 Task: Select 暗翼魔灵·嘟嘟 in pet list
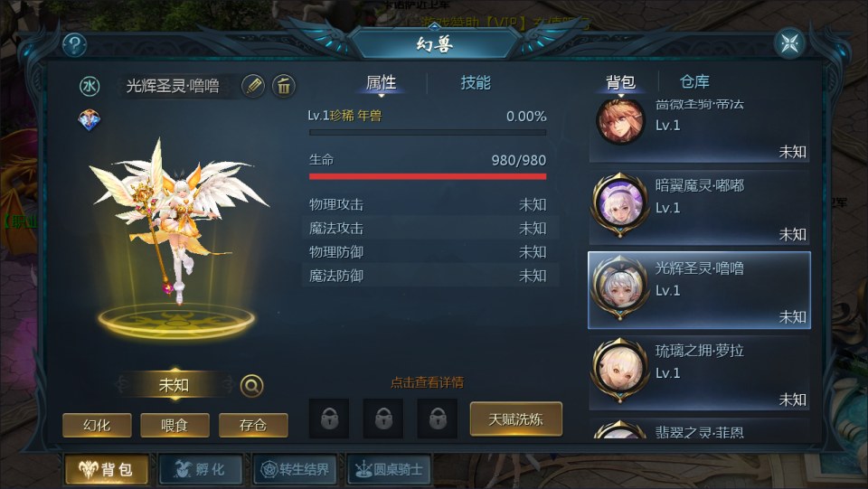tap(699, 207)
